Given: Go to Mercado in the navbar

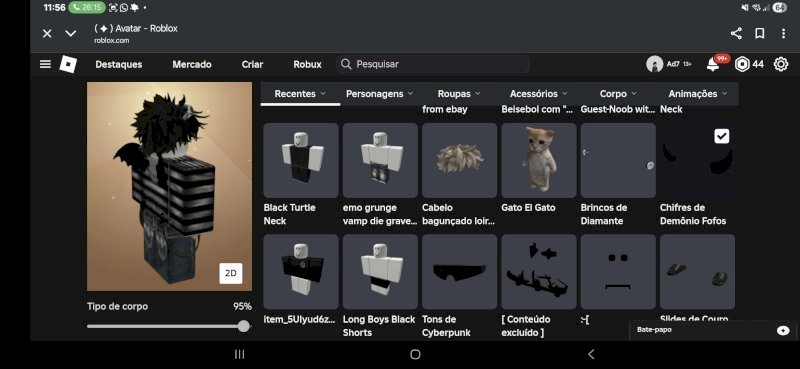Looking at the screenshot, I should click(x=192, y=64).
